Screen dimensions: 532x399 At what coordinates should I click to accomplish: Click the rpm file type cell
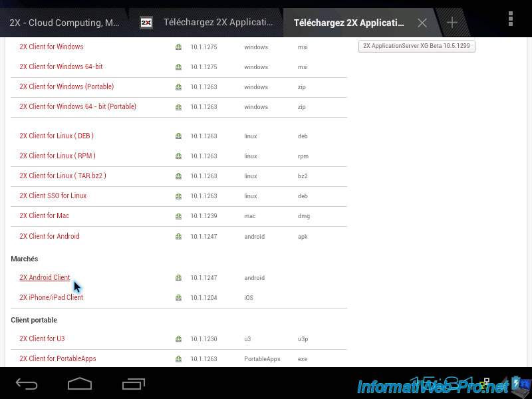tap(303, 156)
